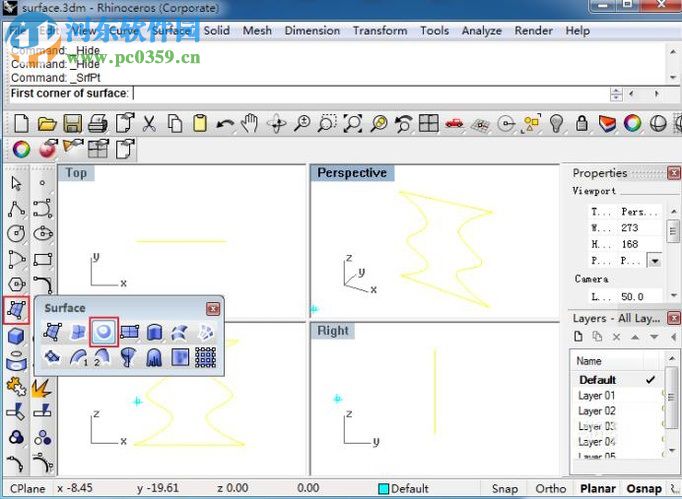Click the color wheel icon in top toolbar
Screen dimensions: 682x499
tap(632, 124)
